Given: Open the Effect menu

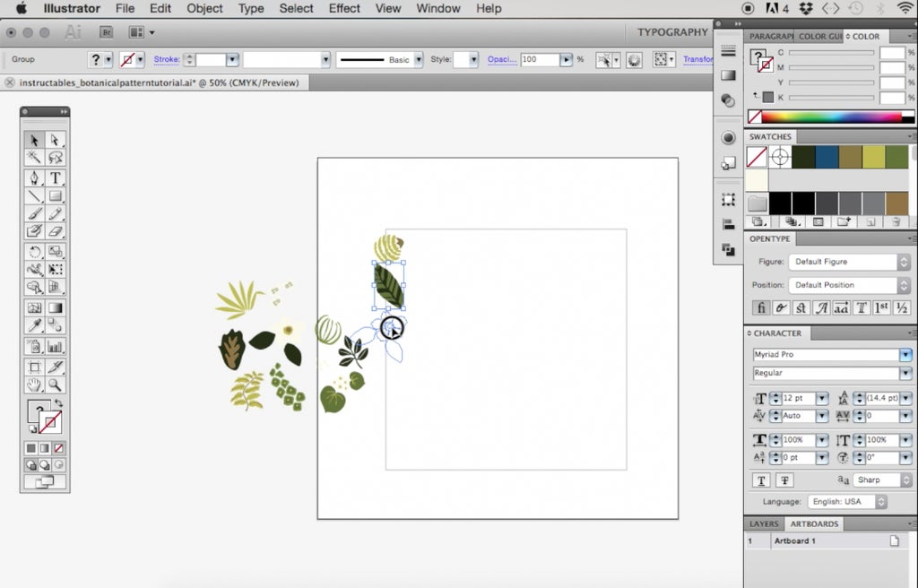Looking at the screenshot, I should 344,8.
